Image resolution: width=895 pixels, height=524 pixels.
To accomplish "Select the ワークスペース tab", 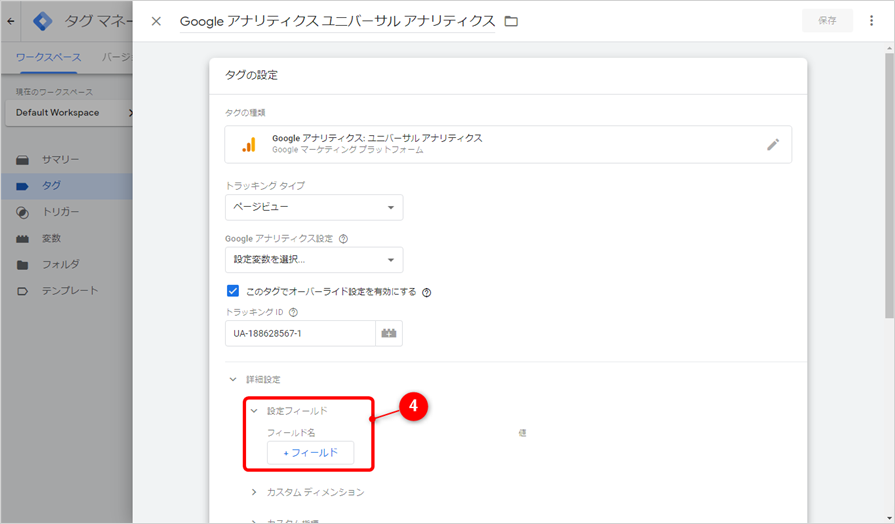I will 49,57.
